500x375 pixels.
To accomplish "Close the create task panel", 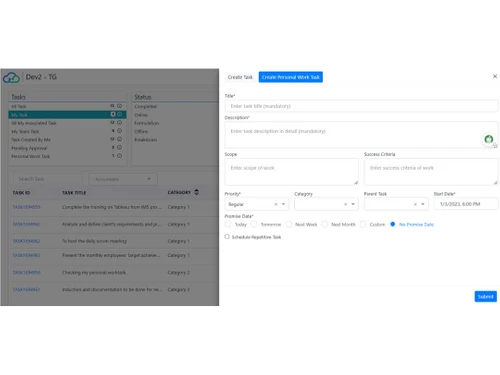I will tap(495, 76).
